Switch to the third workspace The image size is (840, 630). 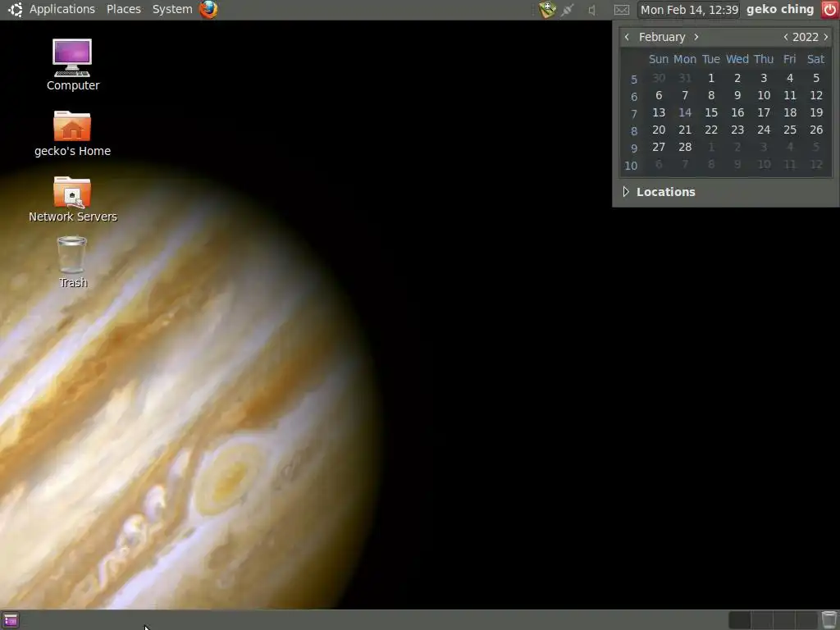point(783,620)
